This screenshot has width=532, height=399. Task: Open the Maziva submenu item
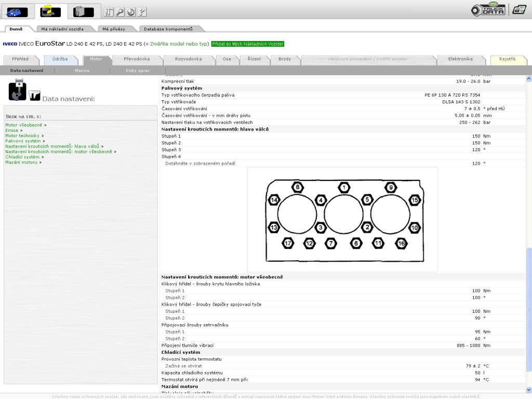pyautogui.click(x=82, y=70)
